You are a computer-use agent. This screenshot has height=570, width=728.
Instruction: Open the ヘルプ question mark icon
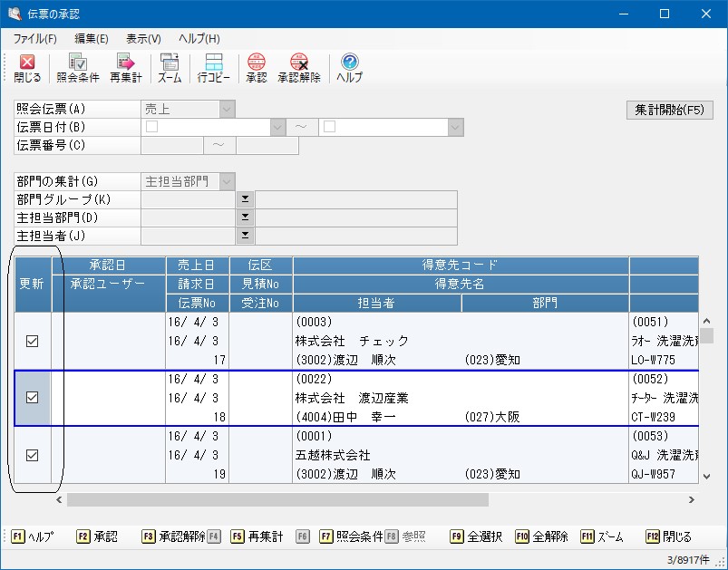[350, 68]
